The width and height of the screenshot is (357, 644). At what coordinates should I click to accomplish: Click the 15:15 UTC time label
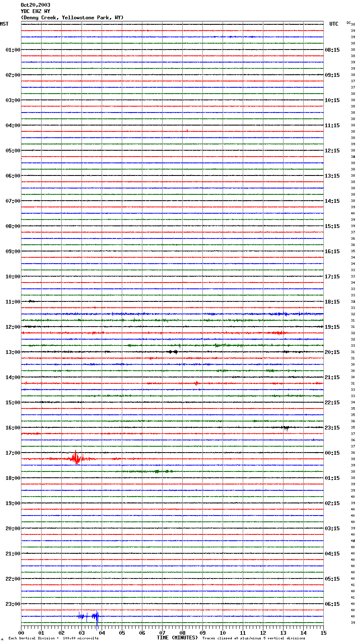point(332,226)
